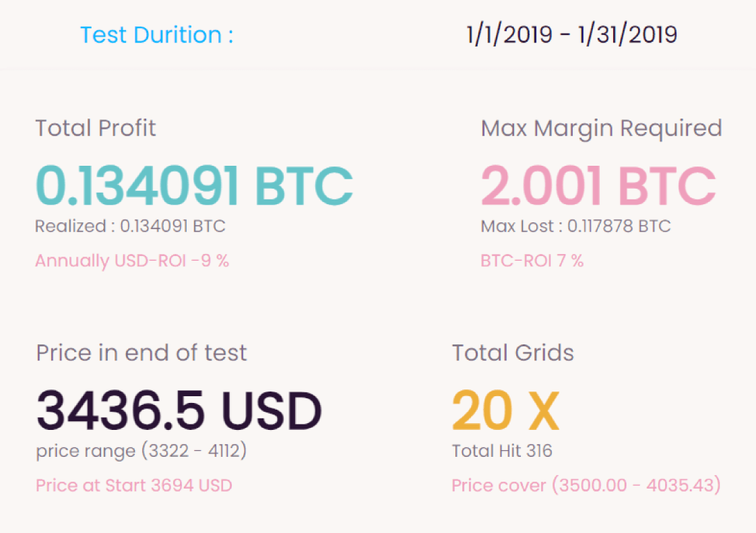Select the 2.001 BTC margin value
Viewport: 756px width, 533px height.
point(598,186)
